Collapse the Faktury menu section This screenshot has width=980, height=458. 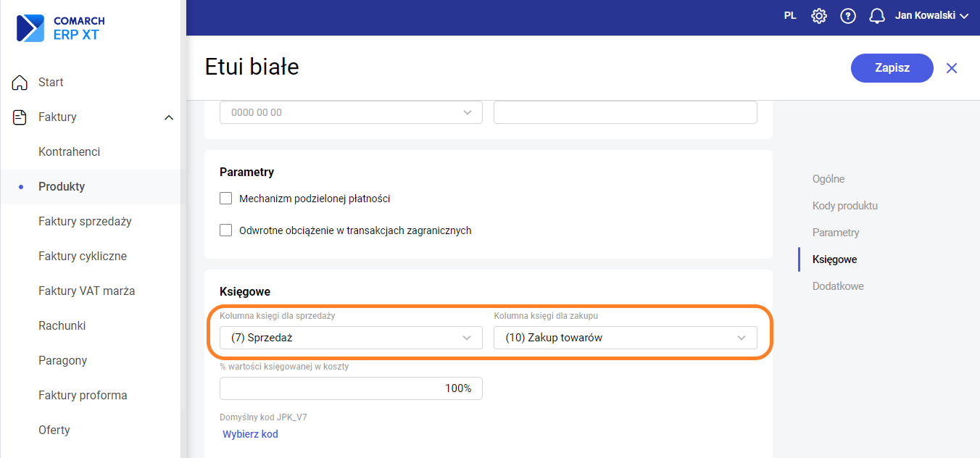(168, 117)
